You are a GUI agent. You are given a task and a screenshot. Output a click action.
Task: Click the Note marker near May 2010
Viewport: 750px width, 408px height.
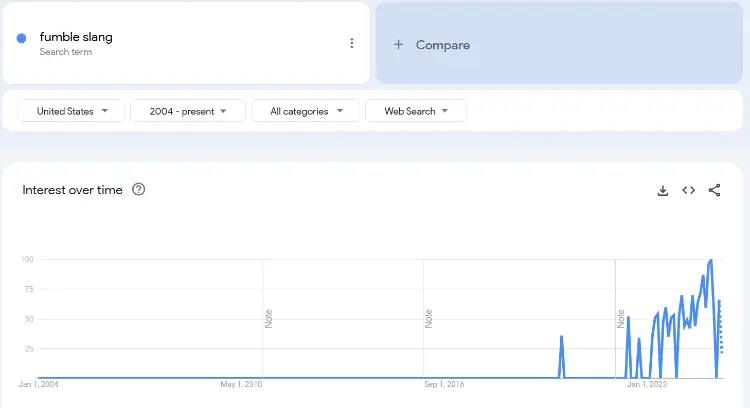point(268,318)
